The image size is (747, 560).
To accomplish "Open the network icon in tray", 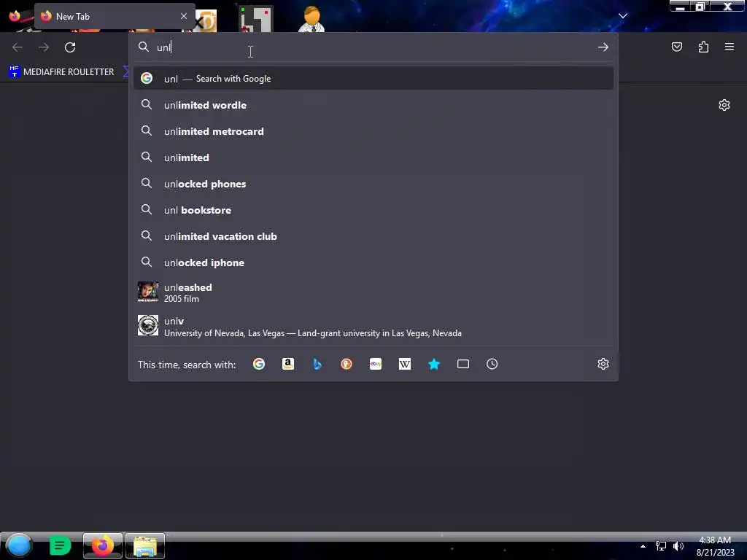I will coord(661,546).
